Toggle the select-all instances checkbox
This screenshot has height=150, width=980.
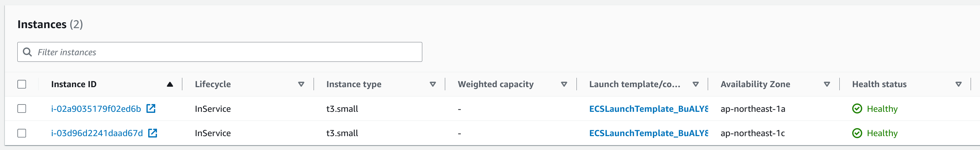[x=22, y=84]
